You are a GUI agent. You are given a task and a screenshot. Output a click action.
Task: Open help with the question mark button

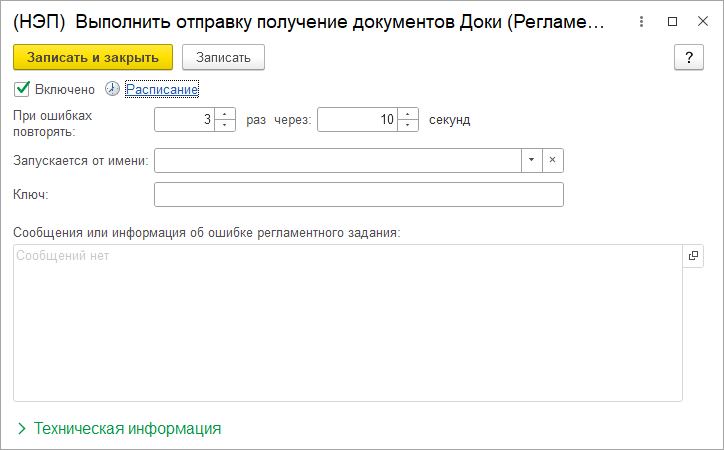(x=688, y=58)
